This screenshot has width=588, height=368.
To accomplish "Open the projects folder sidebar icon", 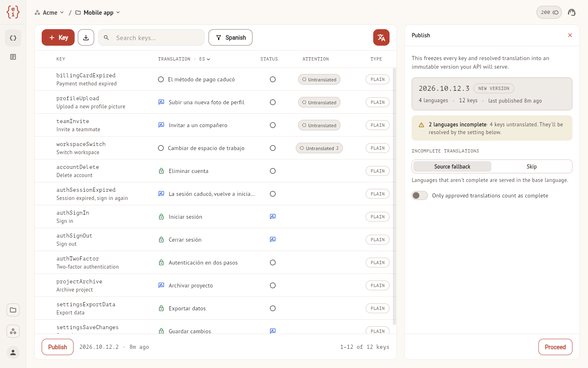I will [x=13, y=310].
